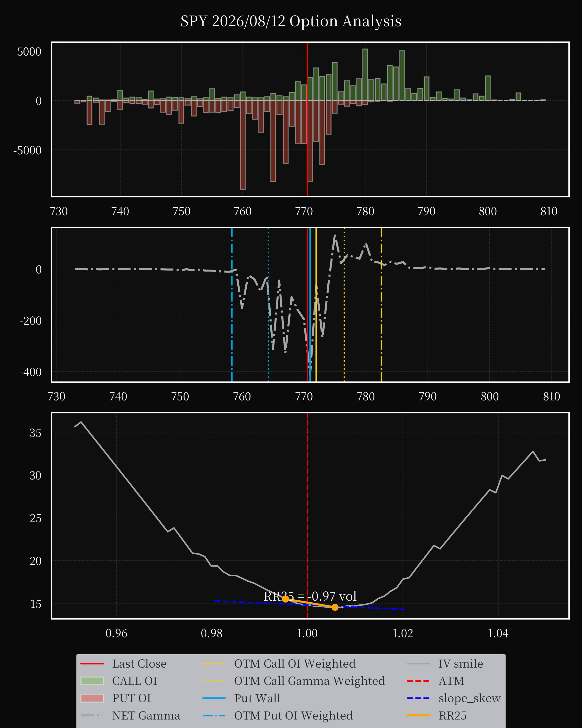This screenshot has height=728, width=582.
Task: Click the cyan dotted vertical line in gamma chart
Action: pyautogui.click(x=268, y=305)
